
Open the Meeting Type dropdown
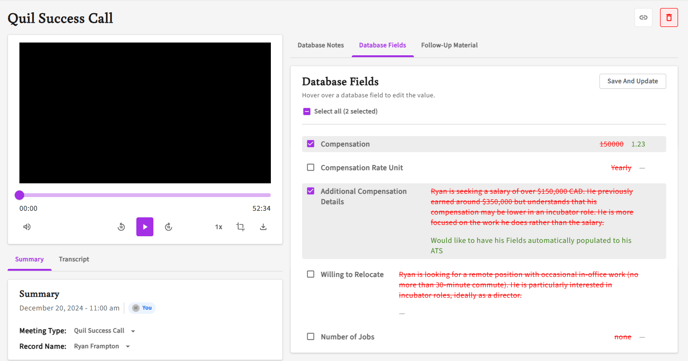click(104, 331)
